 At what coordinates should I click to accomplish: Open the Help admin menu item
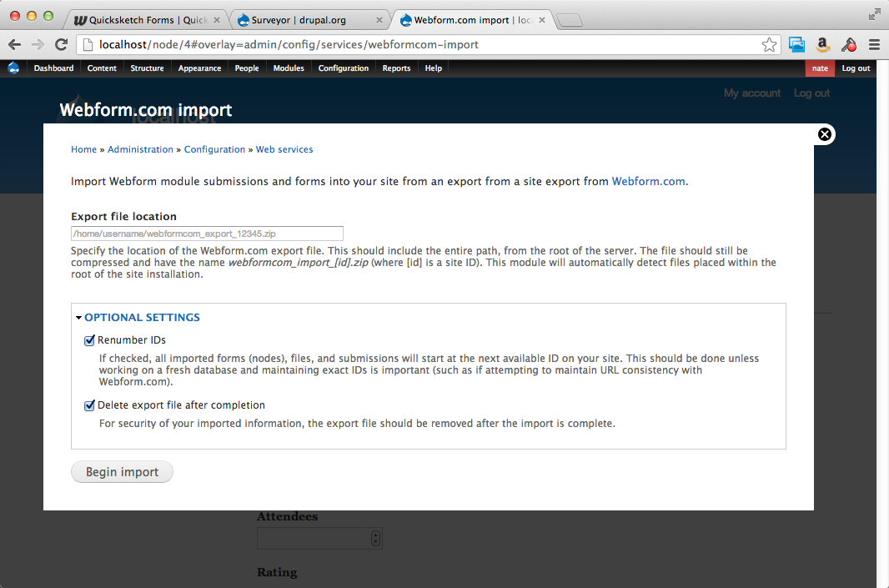pyautogui.click(x=434, y=68)
